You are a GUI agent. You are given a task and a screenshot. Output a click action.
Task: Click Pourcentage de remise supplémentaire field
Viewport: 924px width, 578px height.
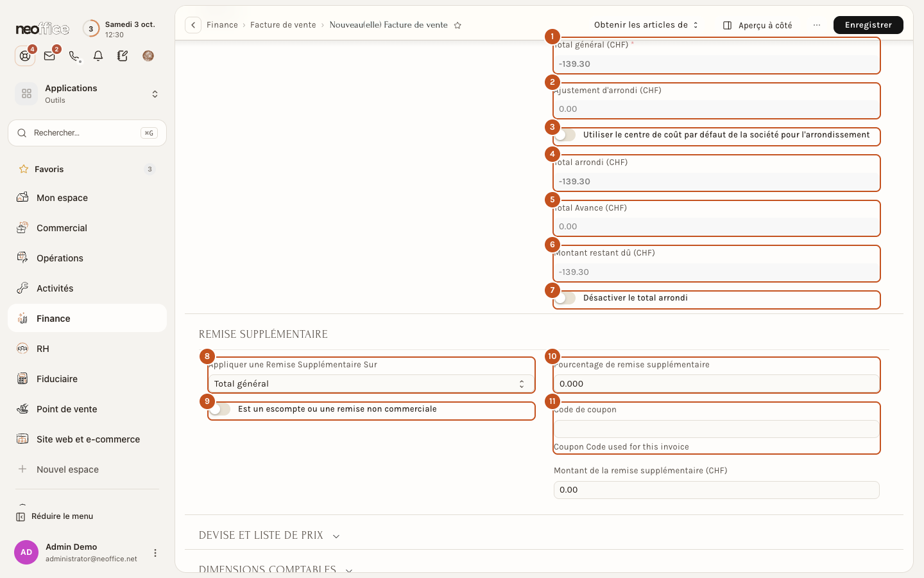pyautogui.click(x=716, y=383)
